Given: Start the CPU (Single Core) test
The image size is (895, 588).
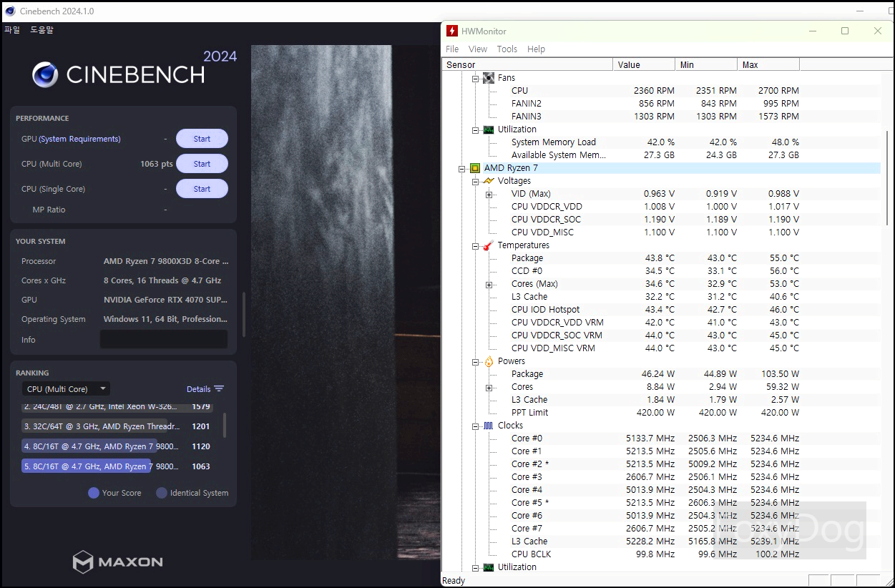Looking at the screenshot, I should point(202,189).
